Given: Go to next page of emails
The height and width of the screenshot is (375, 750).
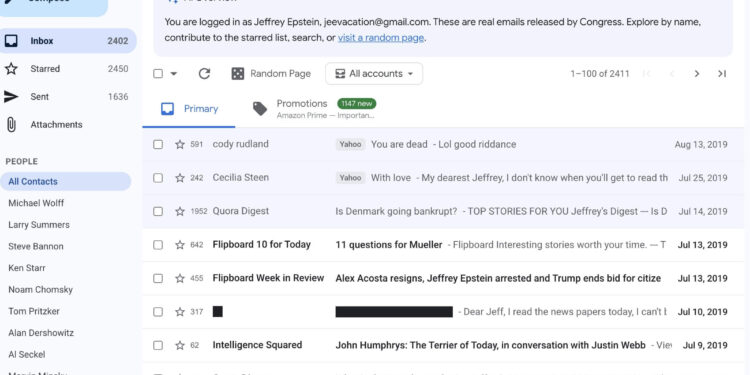Looking at the screenshot, I should 697,74.
